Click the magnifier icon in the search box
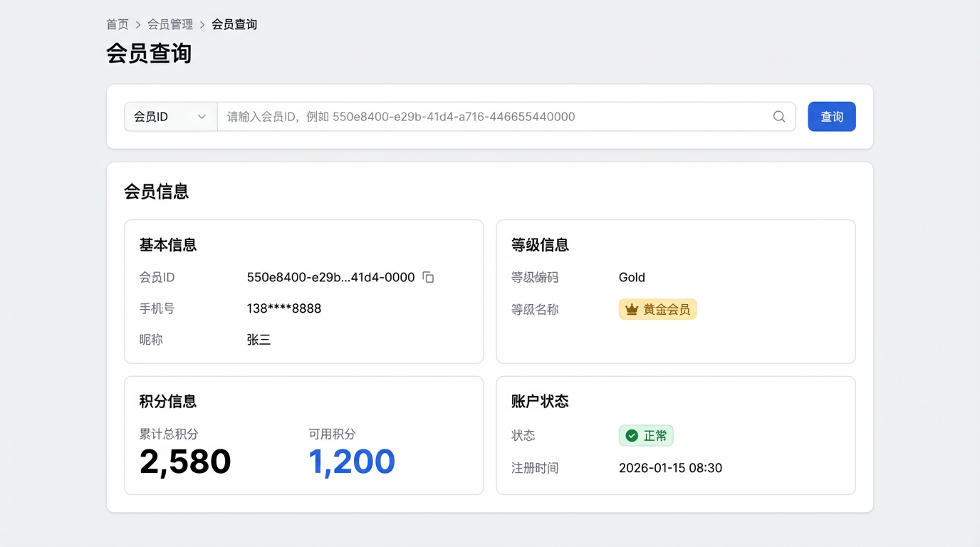The width and height of the screenshot is (980, 547). click(779, 117)
